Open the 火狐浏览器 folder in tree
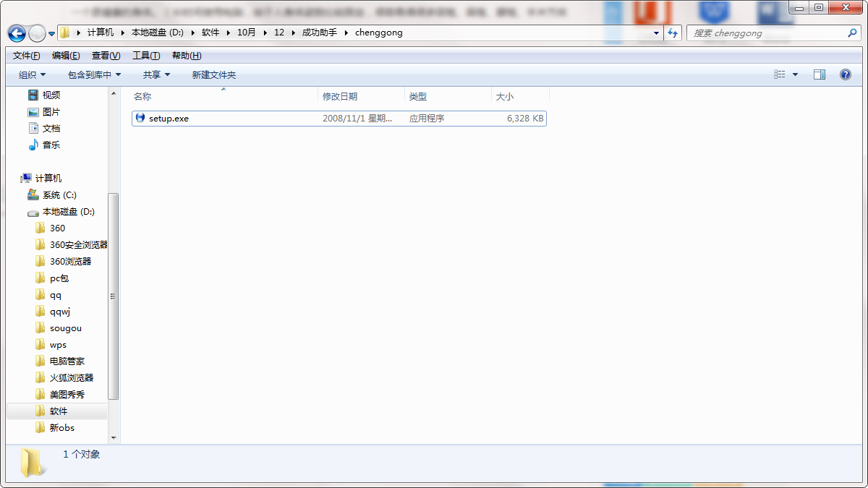Viewport: 868px width, 488px height. point(72,377)
